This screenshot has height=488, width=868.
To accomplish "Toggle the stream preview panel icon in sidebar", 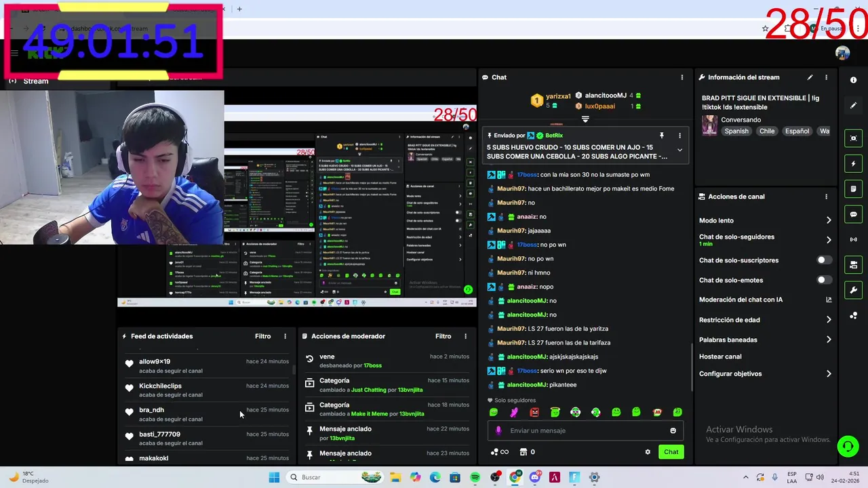I will point(853,138).
